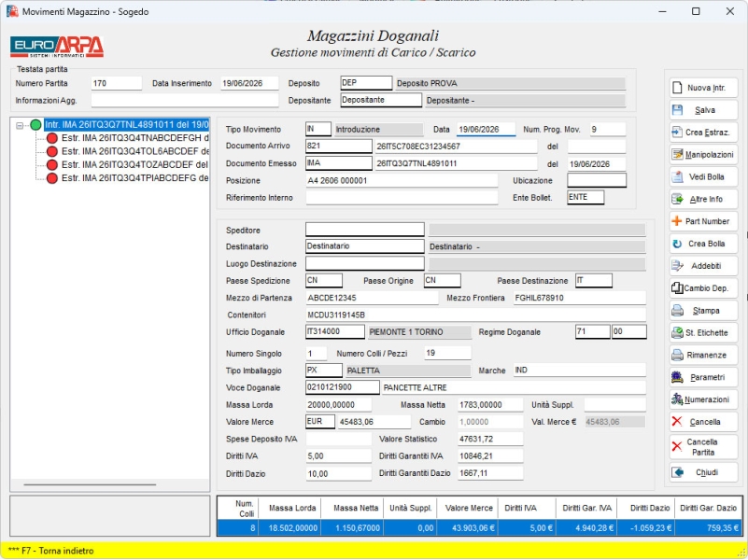Click the Deposito code field DEP

(366, 83)
